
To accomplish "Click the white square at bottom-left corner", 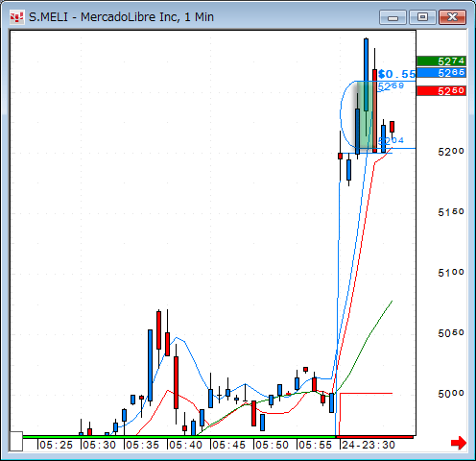I will coord(16,441).
